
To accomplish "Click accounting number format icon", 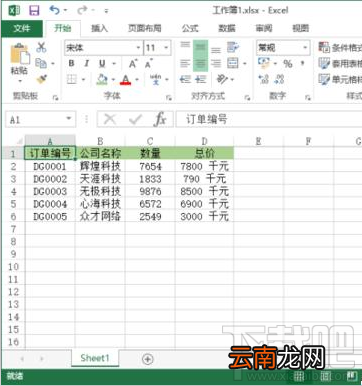I will [264, 63].
